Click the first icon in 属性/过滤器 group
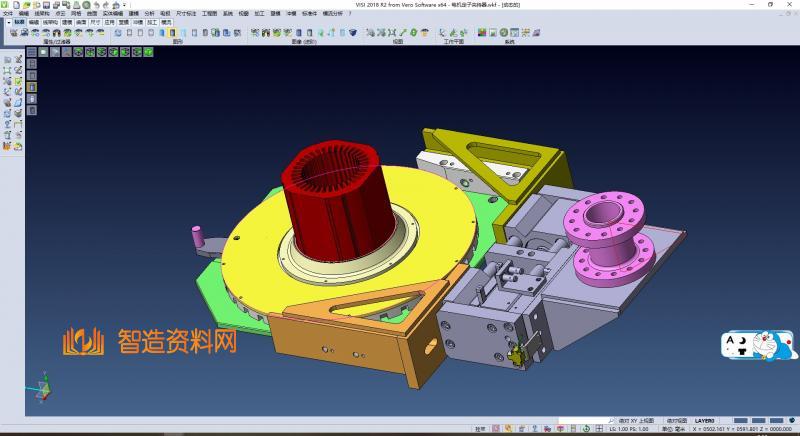Viewport: 800px width, 436px height. tap(13, 33)
